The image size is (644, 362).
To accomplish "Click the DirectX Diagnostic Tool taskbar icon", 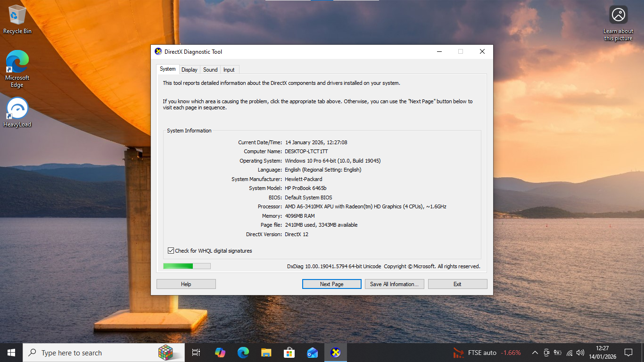I will [335, 353].
